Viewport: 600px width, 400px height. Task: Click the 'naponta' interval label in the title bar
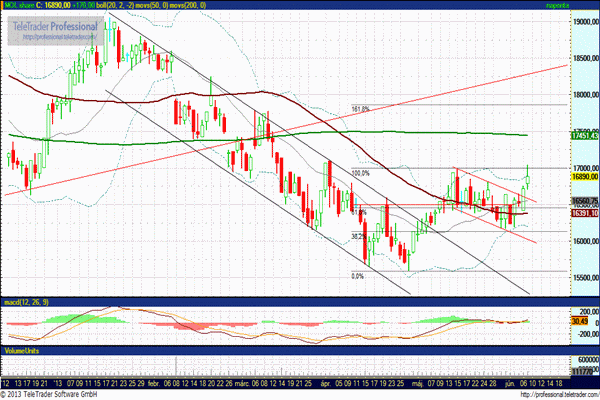[x=584, y=5]
